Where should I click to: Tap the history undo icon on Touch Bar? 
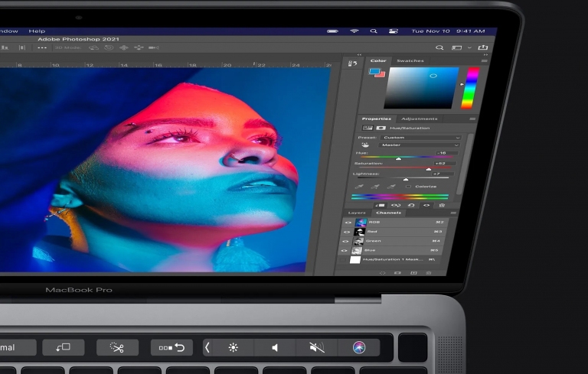click(171, 347)
